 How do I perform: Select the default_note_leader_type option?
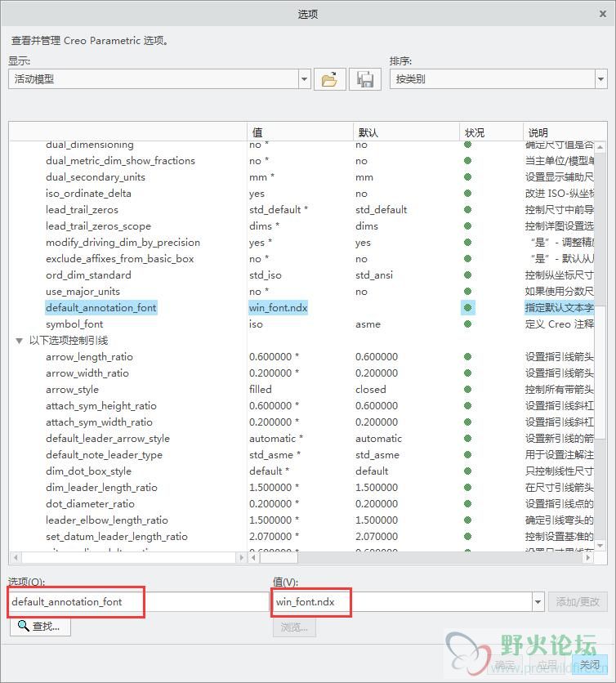(104, 455)
